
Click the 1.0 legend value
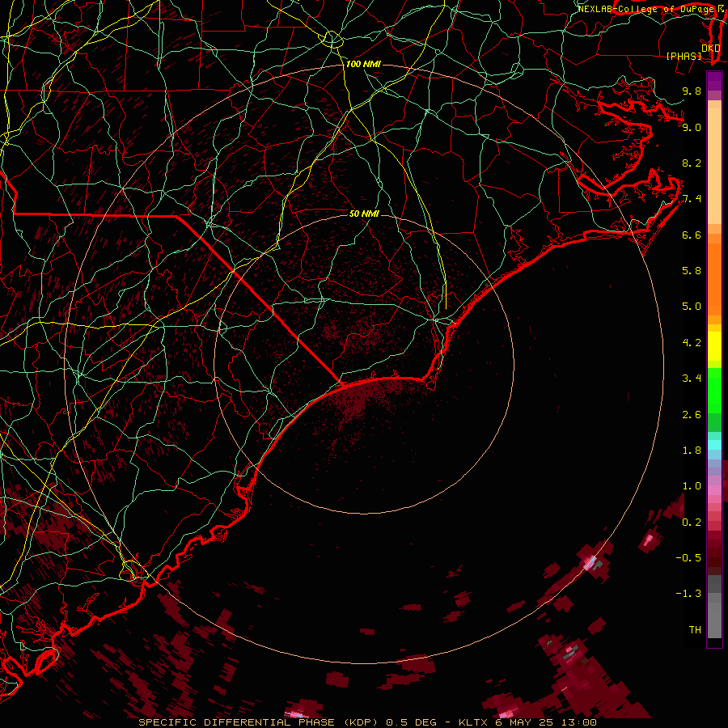692,486
